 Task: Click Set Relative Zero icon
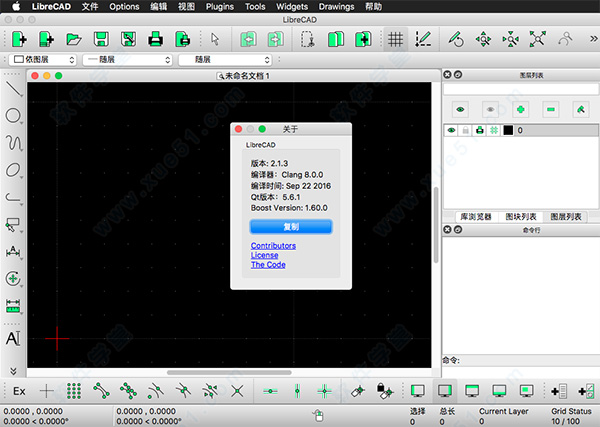tap(358, 391)
